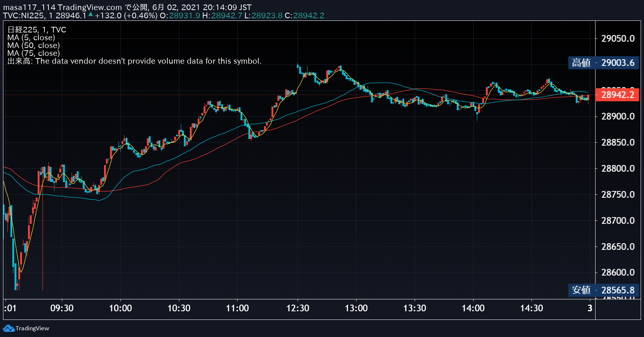The image size is (644, 337).
Task: Click the masa117_114 publisher name
Action: point(29,7)
